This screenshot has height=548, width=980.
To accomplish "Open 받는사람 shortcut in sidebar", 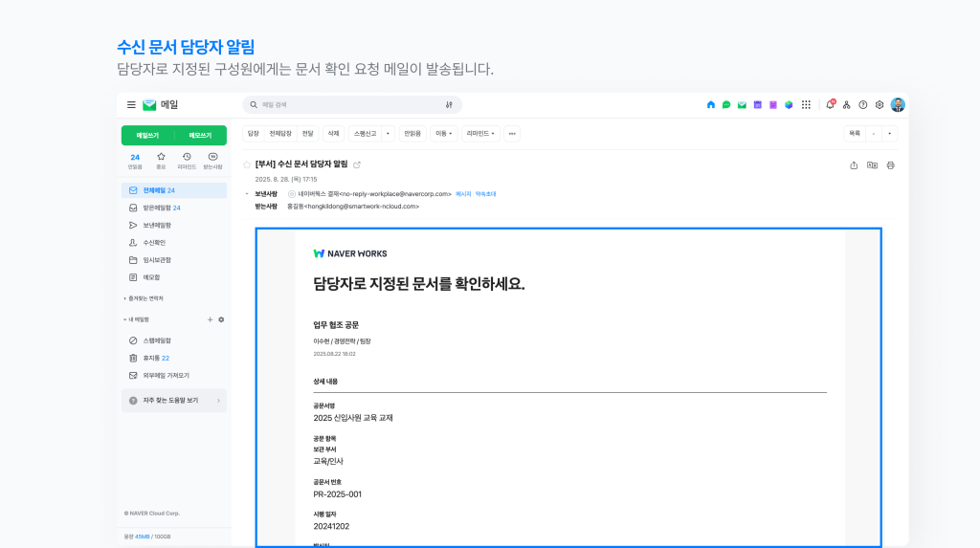I will (213, 162).
